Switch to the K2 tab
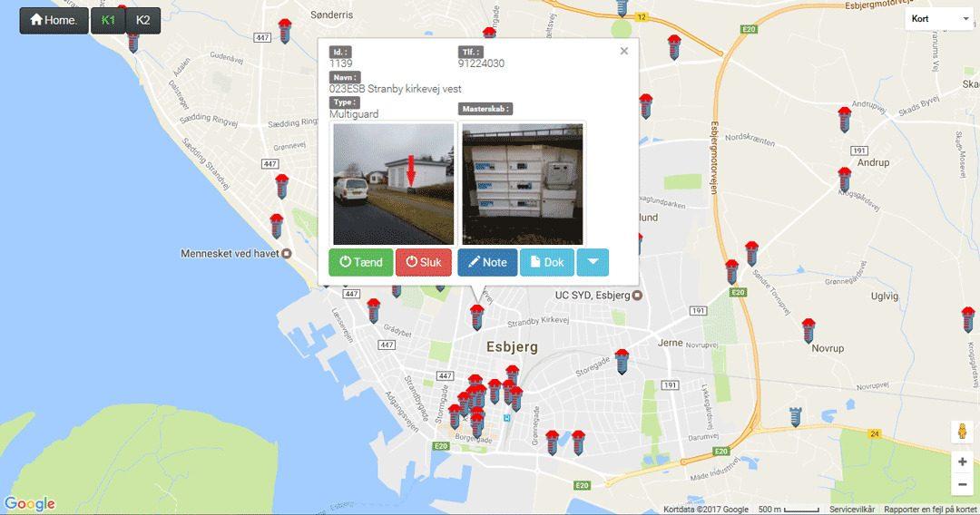This screenshot has height=515, width=980. tap(143, 20)
